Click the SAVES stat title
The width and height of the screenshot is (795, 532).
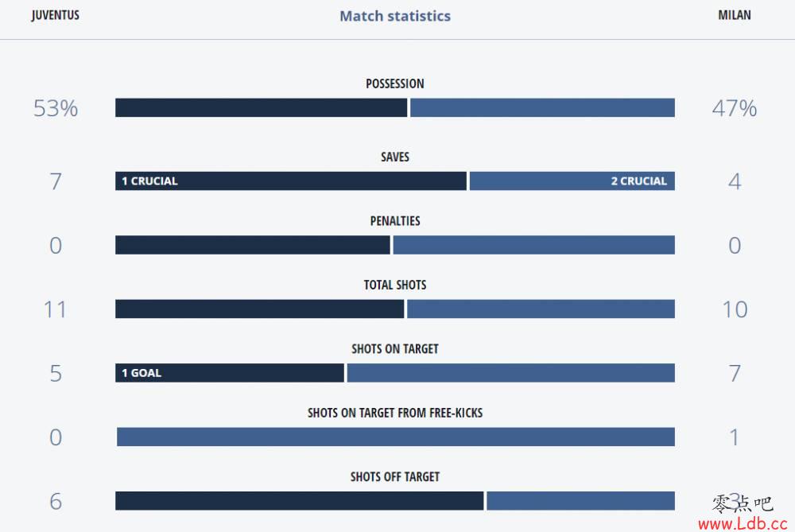tap(395, 157)
